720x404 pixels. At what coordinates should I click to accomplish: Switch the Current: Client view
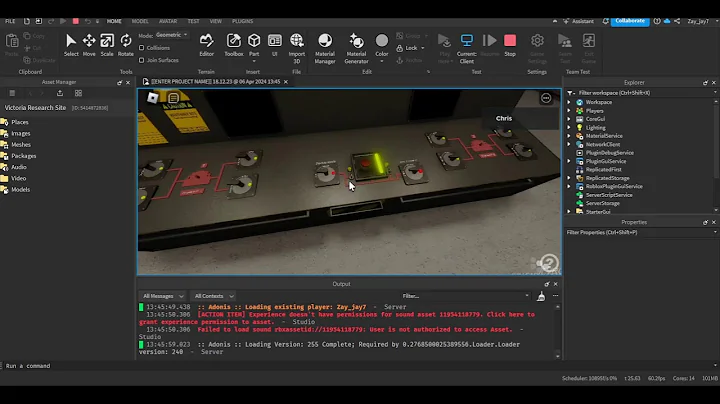point(467,48)
